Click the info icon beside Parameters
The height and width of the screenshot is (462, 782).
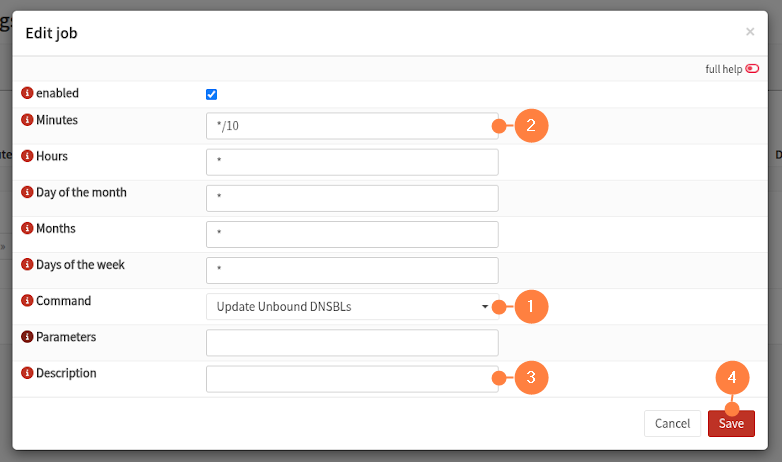[27, 338]
